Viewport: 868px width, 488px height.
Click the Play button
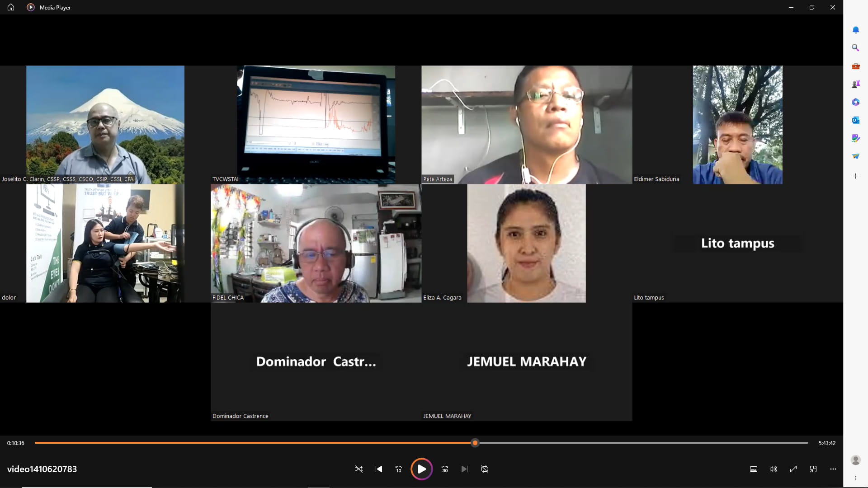pyautogui.click(x=421, y=469)
